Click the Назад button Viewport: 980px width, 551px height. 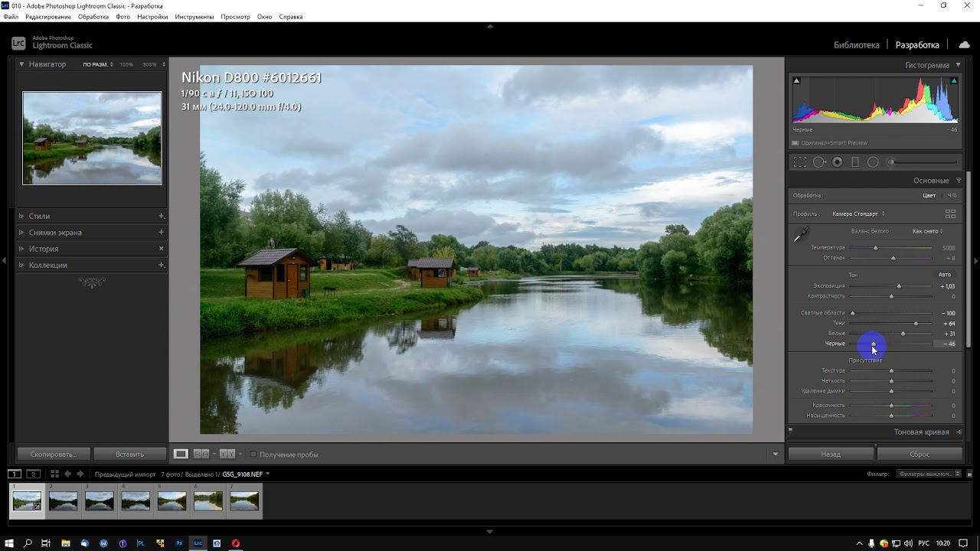point(831,454)
